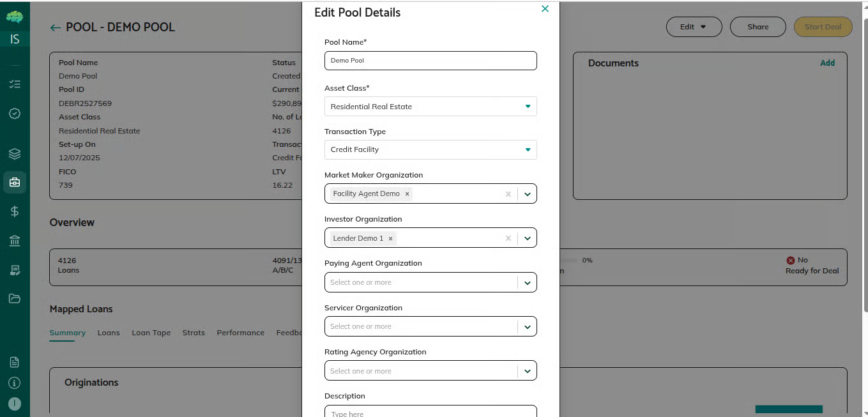Click into the Pool Name field
The image size is (868, 417).
click(x=430, y=61)
